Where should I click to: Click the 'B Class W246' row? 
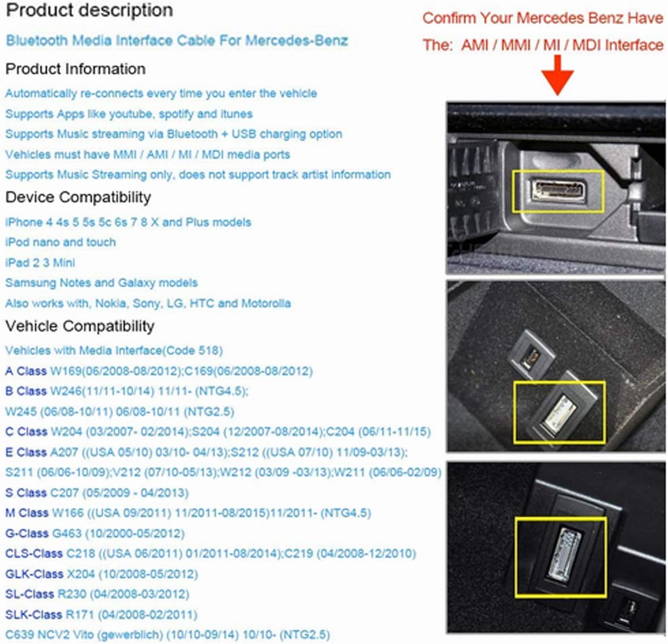[x=126, y=391]
